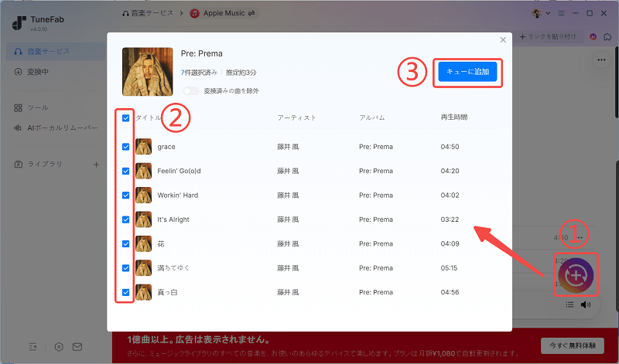The image size is (619, 364).
Task: Click the ツール grid icon
Action: (x=18, y=107)
